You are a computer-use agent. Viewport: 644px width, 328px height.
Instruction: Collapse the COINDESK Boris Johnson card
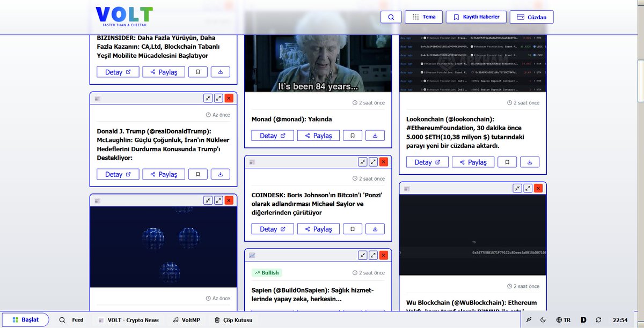tap(363, 162)
